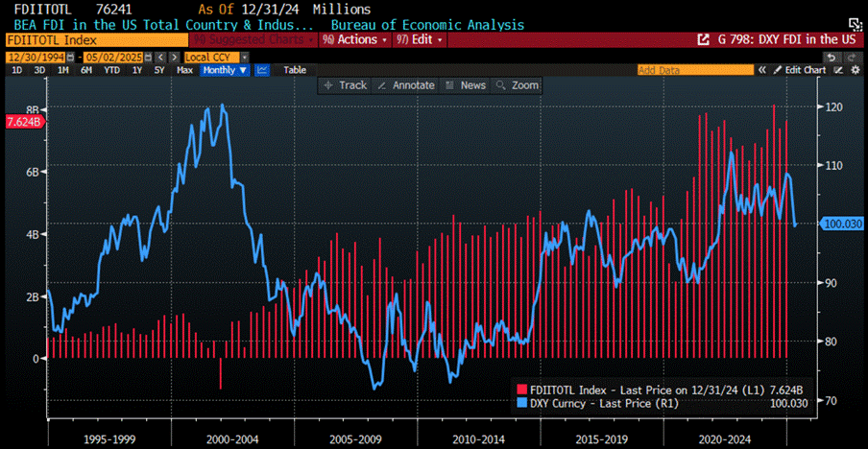Show News on the chart
This screenshot has height=449, width=868.
pyautogui.click(x=466, y=85)
